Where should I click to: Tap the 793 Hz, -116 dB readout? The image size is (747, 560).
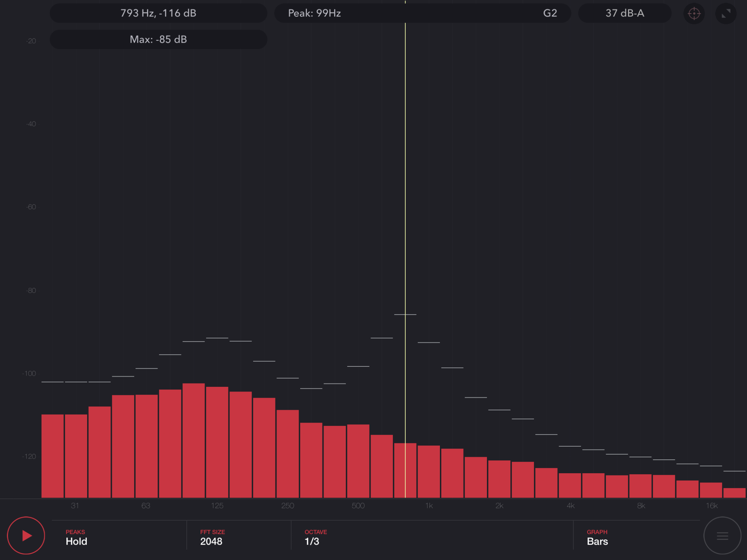[158, 13]
